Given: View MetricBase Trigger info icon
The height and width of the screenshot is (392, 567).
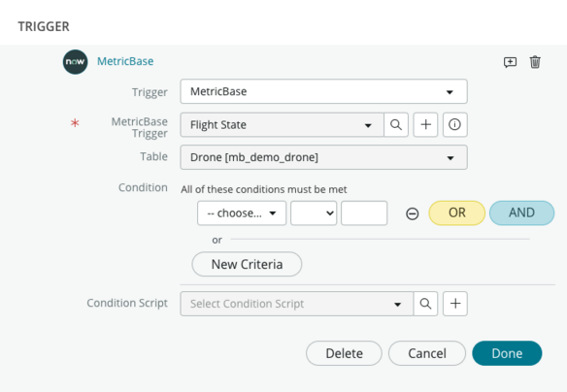Looking at the screenshot, I should click(455, 124).
